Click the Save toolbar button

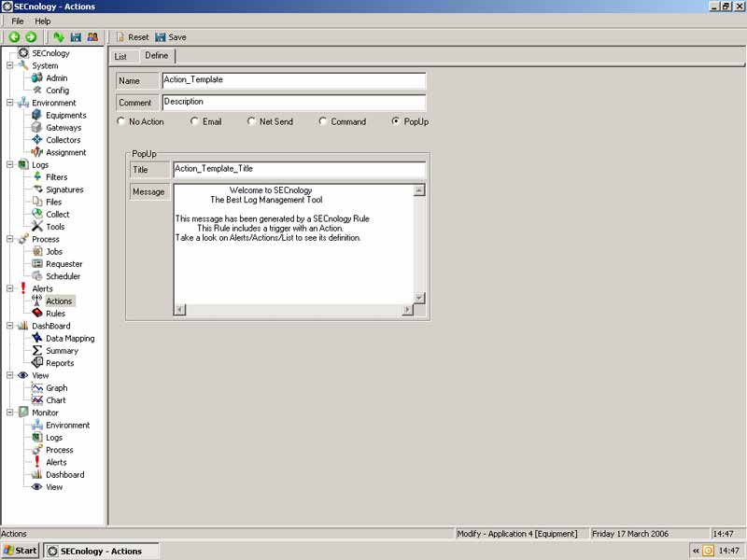point(171,37)
